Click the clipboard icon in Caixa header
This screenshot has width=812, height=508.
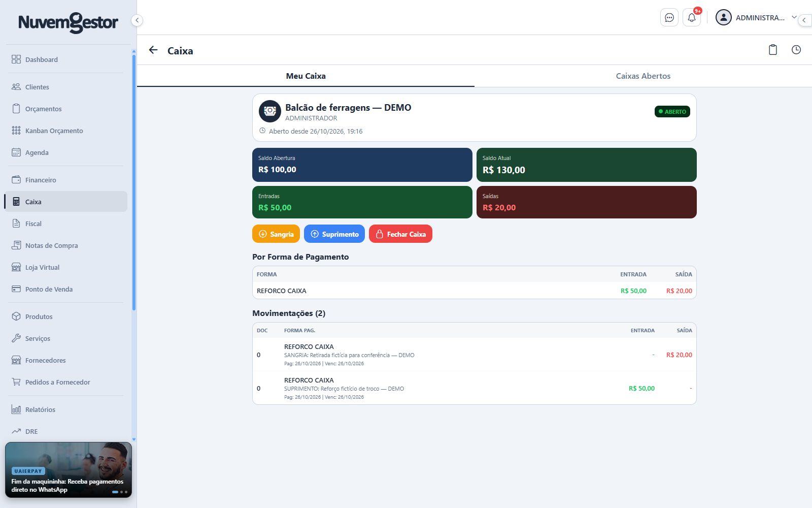tap(773, 50)
